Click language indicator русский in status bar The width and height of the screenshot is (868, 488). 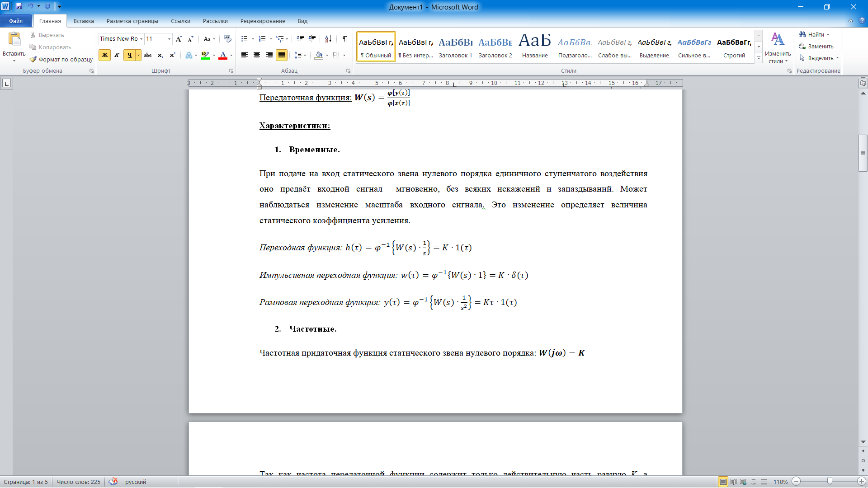coord(136,482)
